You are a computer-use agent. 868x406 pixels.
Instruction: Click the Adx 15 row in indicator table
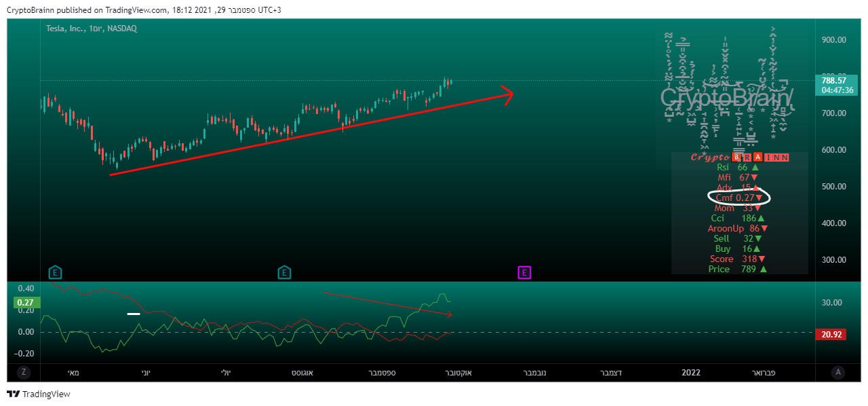[x=739, y=187]
